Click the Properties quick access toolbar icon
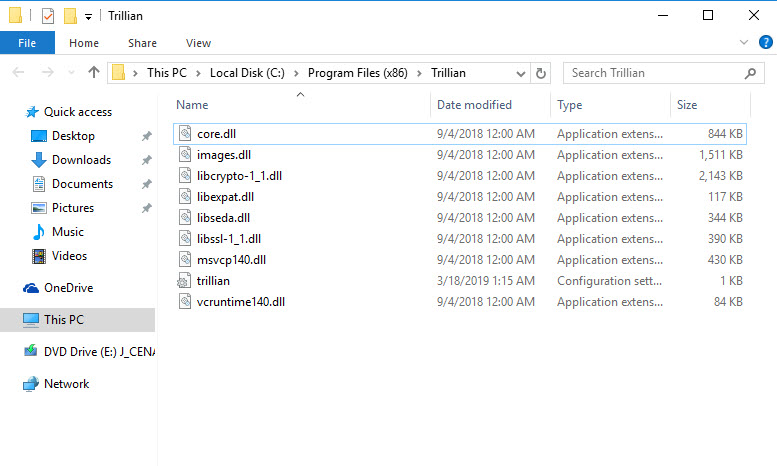Image resolution: width=777 pixels, height=466 pixels. (48, 16)
